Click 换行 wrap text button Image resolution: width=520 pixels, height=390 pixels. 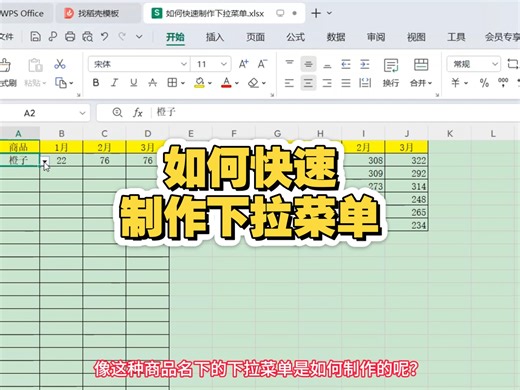391,73
